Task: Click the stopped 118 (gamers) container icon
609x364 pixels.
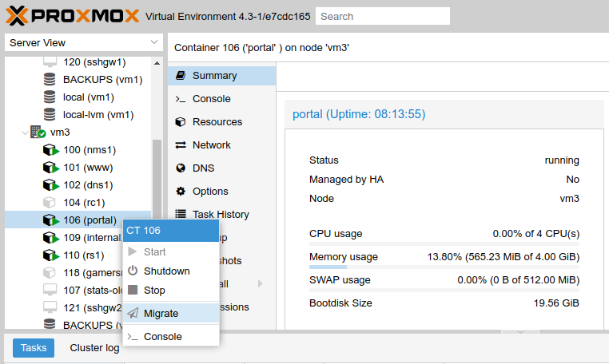Action: click(x=50, y=273)
